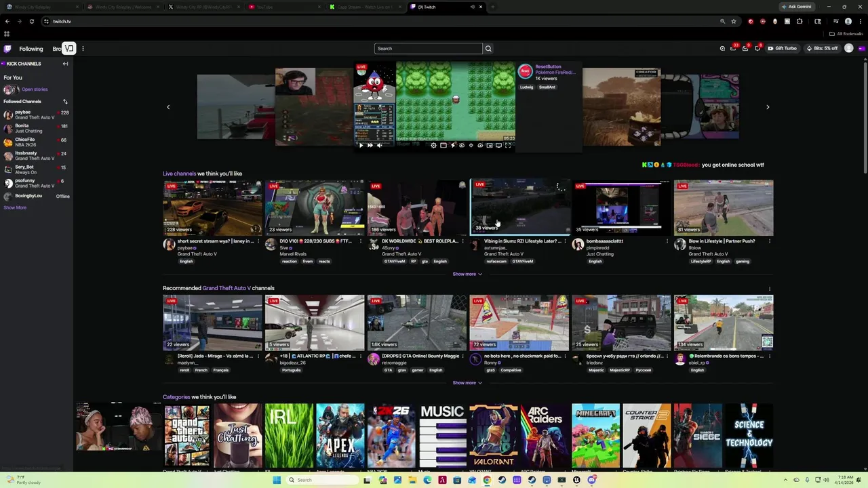Sort the Followed Channels list
This screenshot has width=868, height=488.
65,102
